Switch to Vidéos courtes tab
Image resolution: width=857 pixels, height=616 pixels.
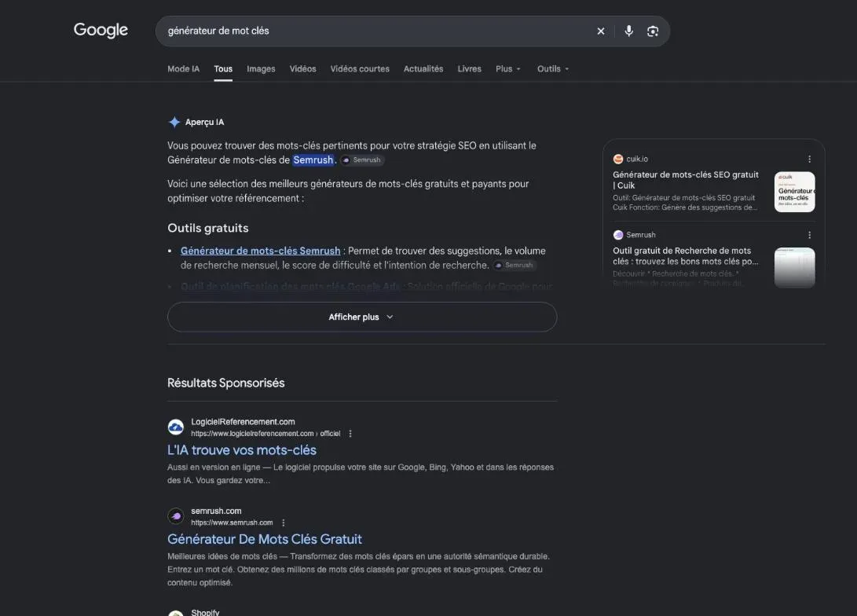360,69
